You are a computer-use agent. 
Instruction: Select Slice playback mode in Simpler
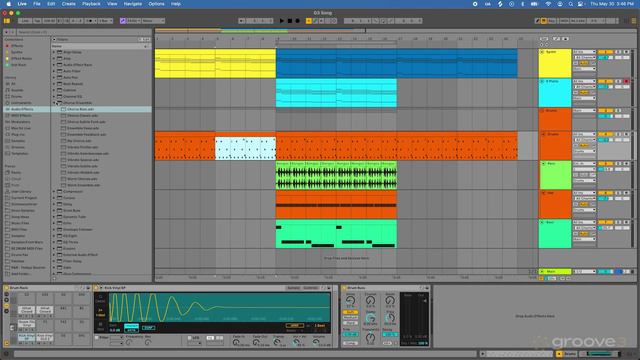[100, 326]
